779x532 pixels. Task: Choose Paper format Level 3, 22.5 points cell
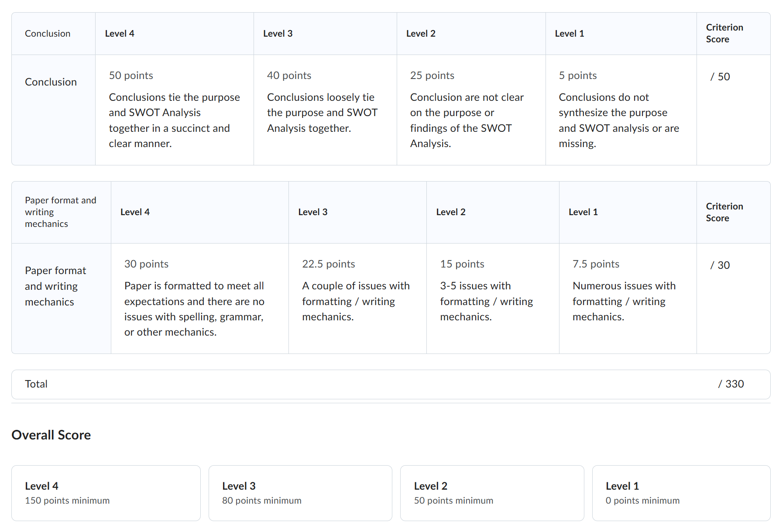click(x=357, y=298)
